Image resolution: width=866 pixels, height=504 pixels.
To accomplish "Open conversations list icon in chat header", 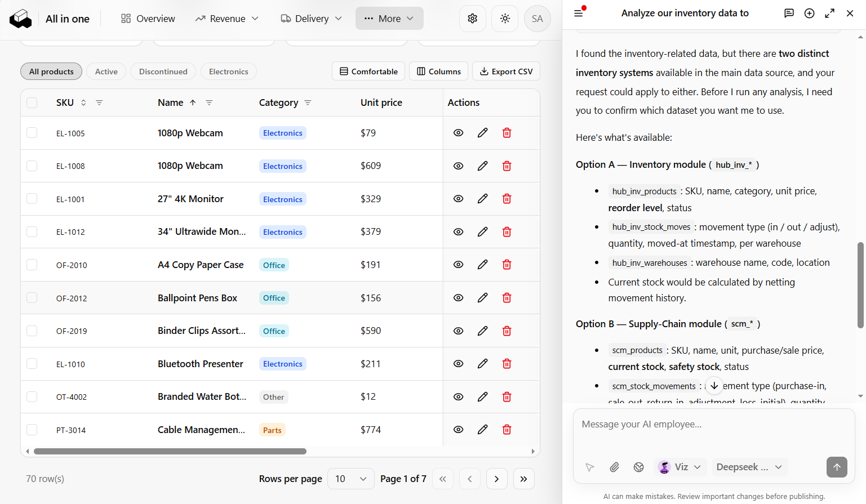I will [789, 13].
